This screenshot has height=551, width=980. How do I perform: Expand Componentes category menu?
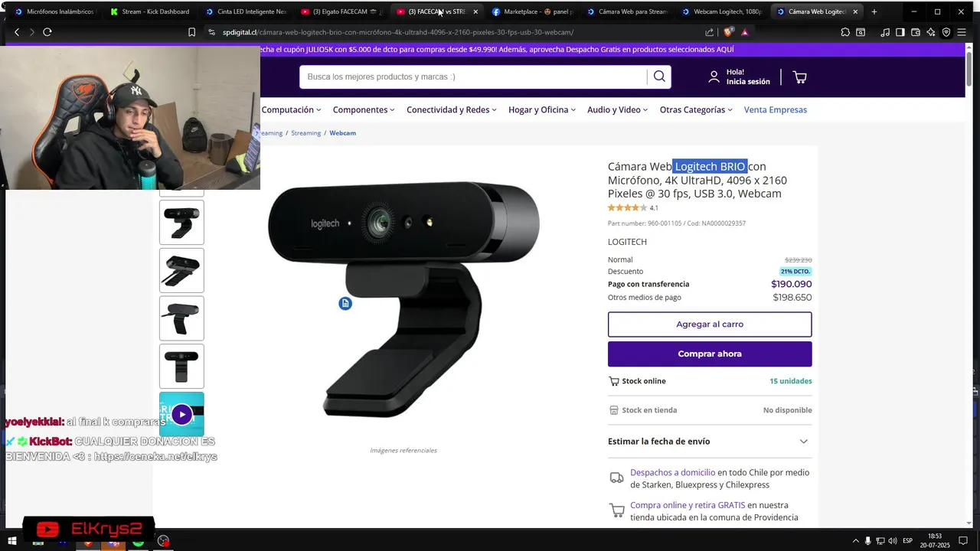[364, 109]
